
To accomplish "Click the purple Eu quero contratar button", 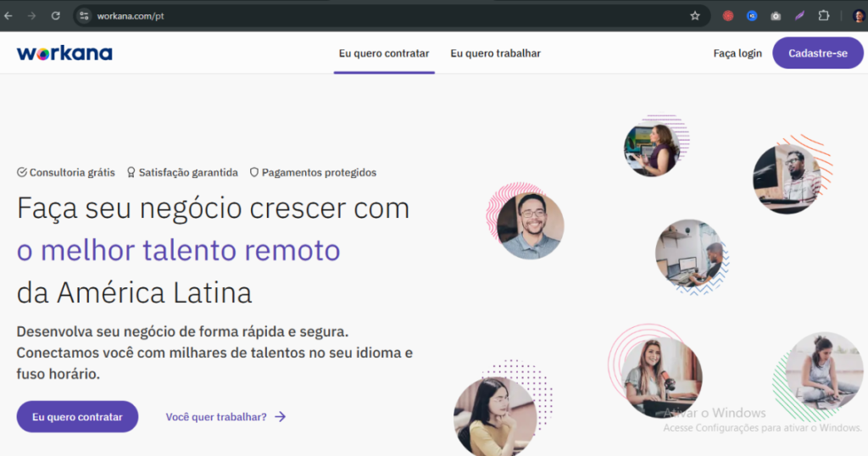I will pyautogui.click(x=77, y=417).
